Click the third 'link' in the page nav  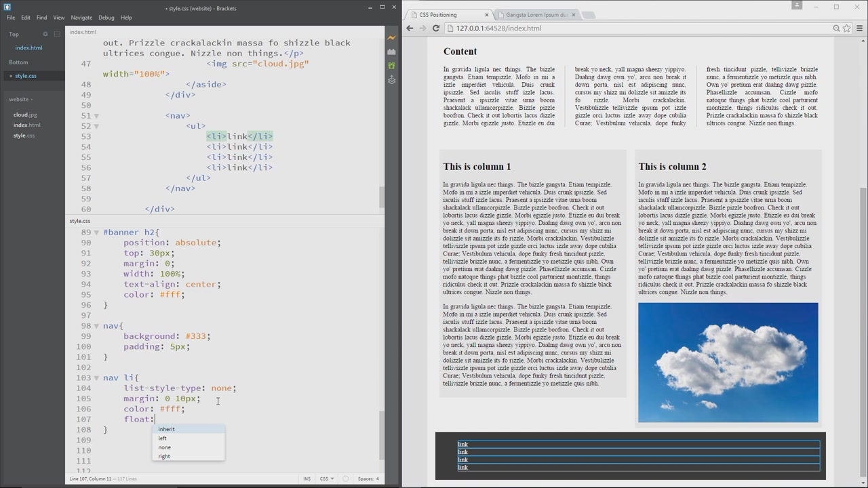click(463, 460)
